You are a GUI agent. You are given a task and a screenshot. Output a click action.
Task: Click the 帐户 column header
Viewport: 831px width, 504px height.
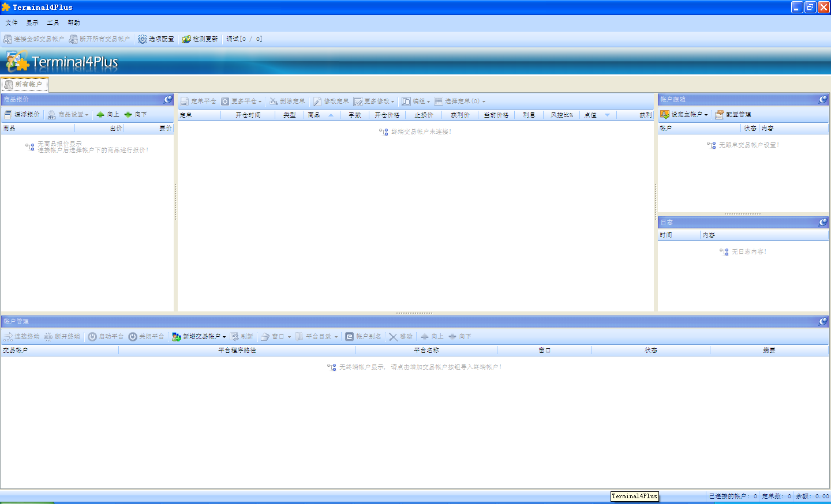click(699, 129)
